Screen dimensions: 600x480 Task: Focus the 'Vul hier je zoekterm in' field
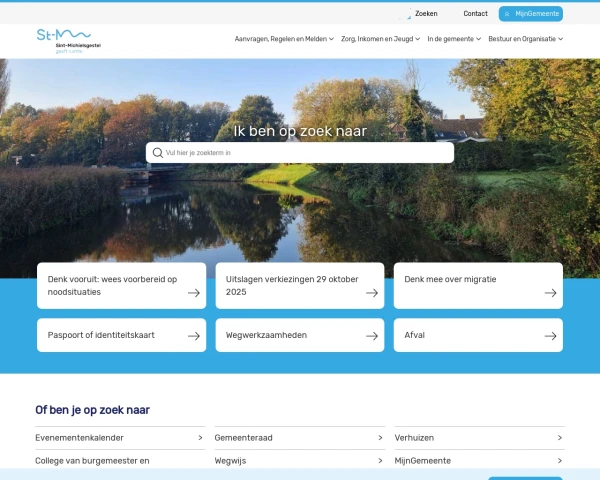(x=305, y=153)
